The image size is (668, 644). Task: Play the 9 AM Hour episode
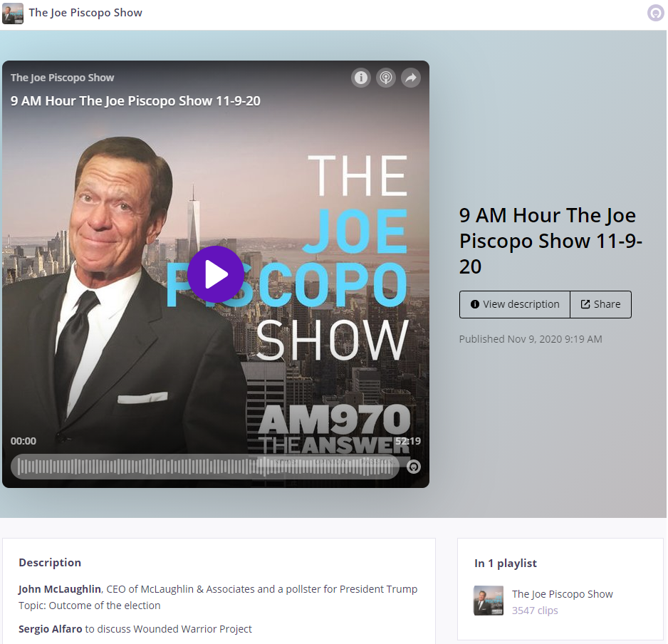pyautogui.click(x=217, y=274)
